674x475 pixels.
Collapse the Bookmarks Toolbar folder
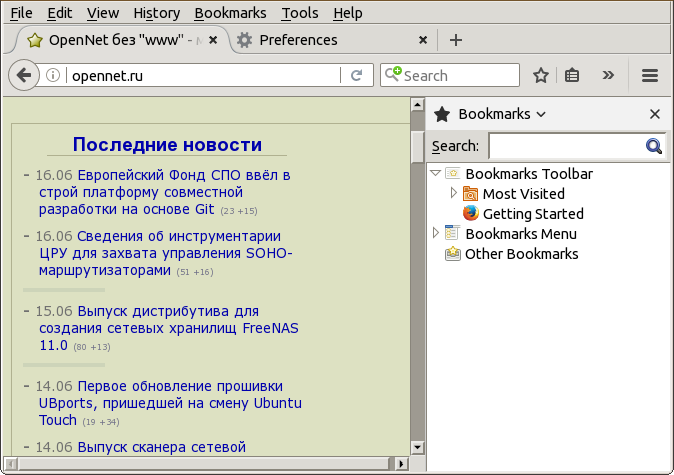click(x=435, y=174)
